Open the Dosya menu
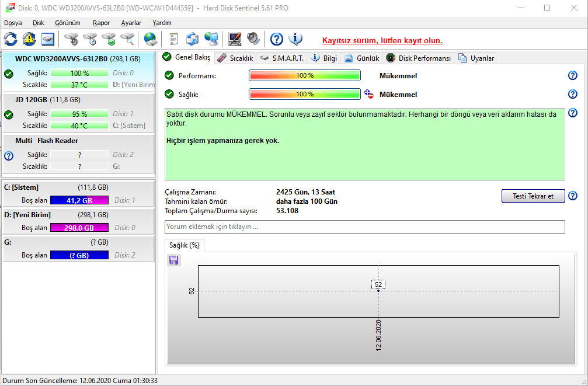The height and width of the screenshot is (386, 588). click(13, 23)
